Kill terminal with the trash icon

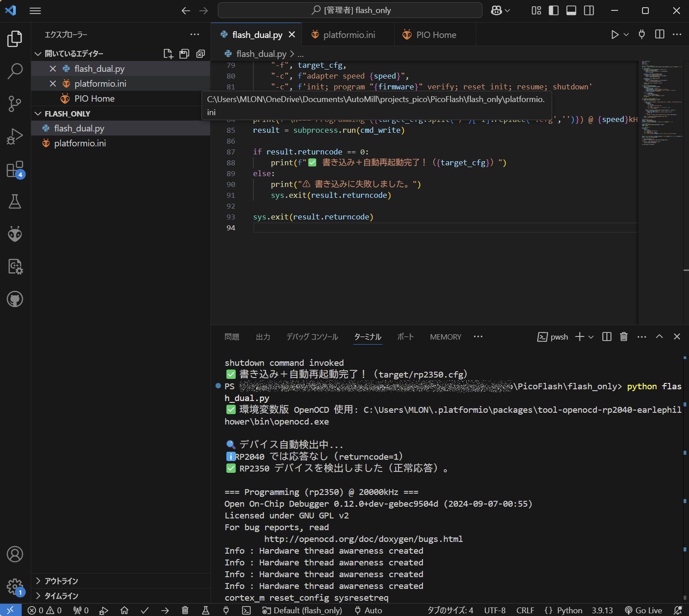click(x=623, y=337)
